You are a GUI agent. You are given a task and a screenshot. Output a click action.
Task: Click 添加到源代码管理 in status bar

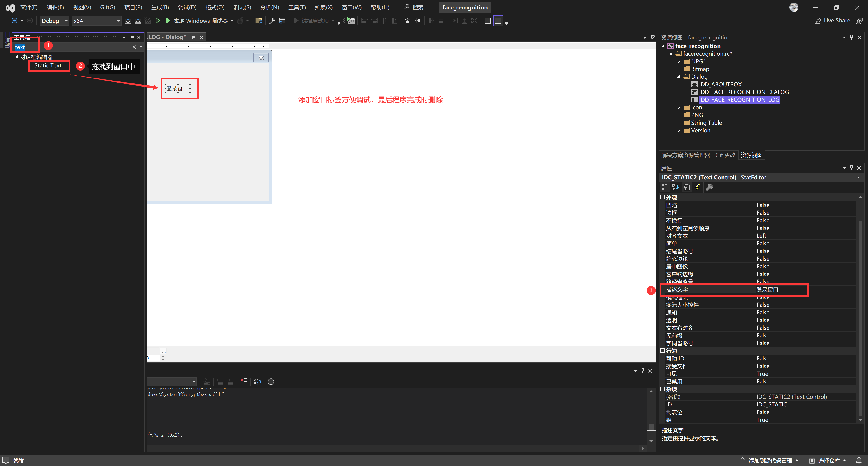pos(770,460)
